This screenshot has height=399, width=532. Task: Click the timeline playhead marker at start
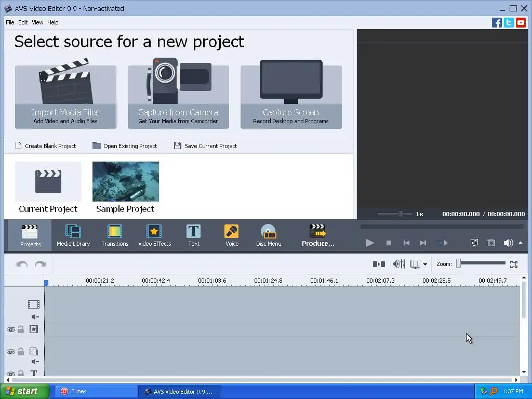(46, 283)
